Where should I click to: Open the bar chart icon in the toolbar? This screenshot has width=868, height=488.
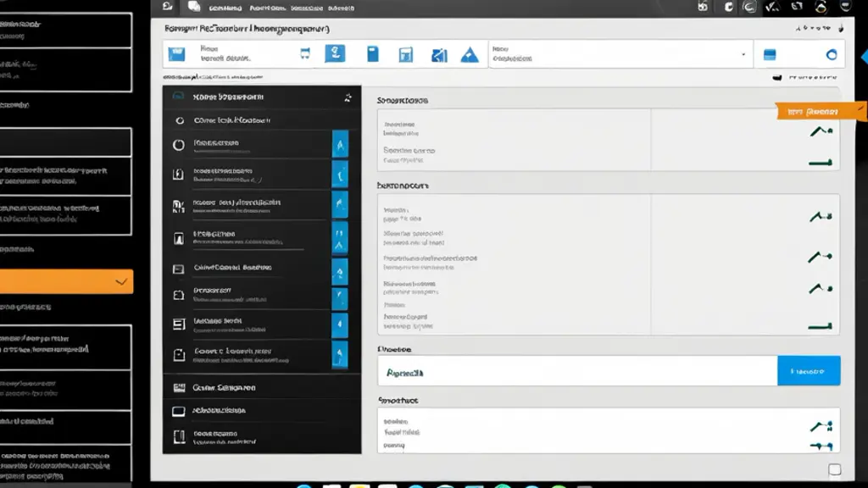[439, 55]
